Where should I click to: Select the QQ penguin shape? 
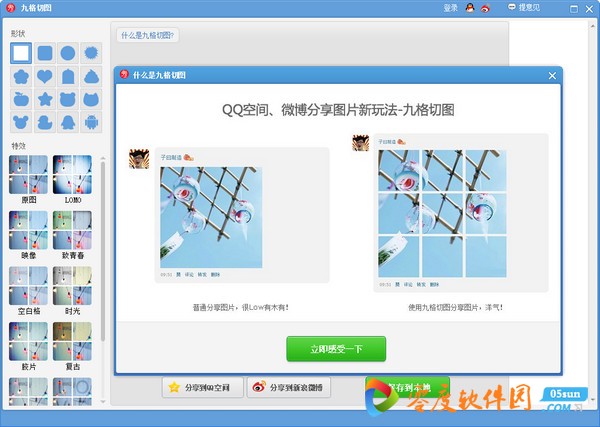68,122
